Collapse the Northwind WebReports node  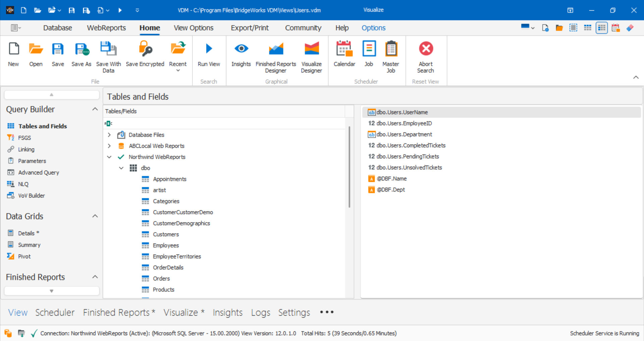pos(109,157)
